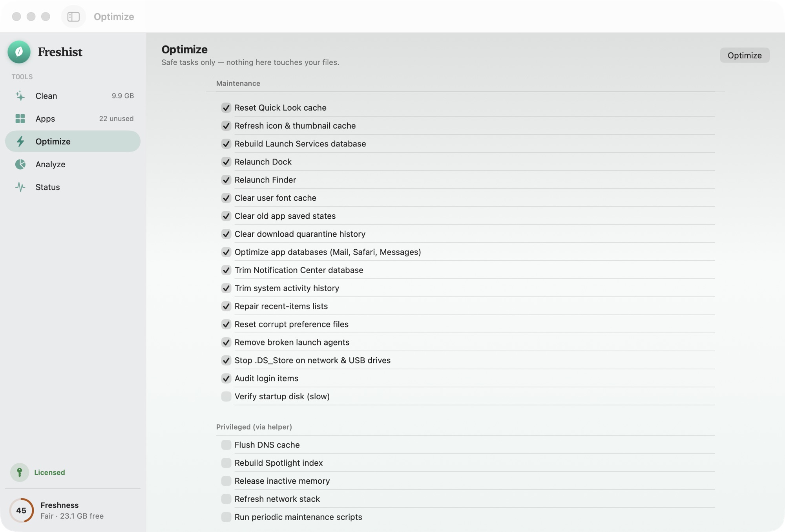The image size is (785, 532).
Task: Click the Clean sparkle icon
Action: [x=20, y=96]
